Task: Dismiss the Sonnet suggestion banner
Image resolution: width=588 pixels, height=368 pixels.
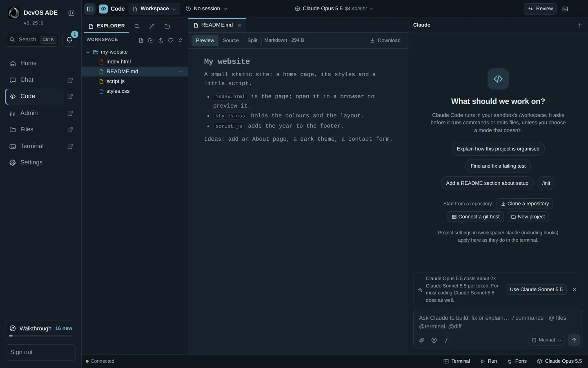Action: 575,289
